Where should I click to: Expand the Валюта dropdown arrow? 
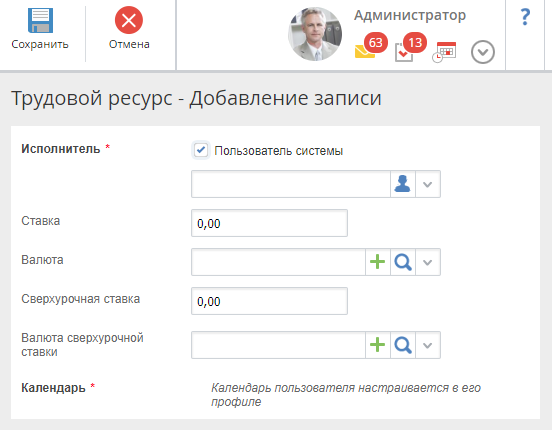click(x=428, y=262)
